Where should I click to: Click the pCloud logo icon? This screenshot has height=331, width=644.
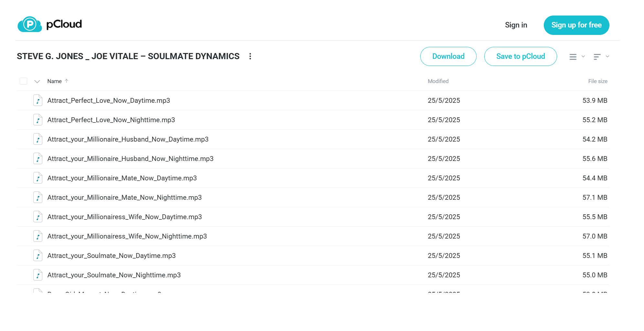click(30, 24)
